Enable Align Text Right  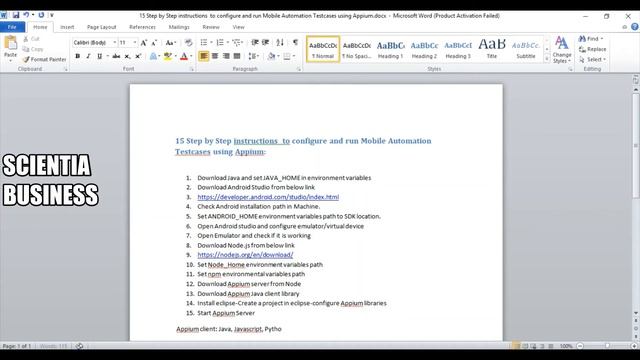tap(226, 56)
